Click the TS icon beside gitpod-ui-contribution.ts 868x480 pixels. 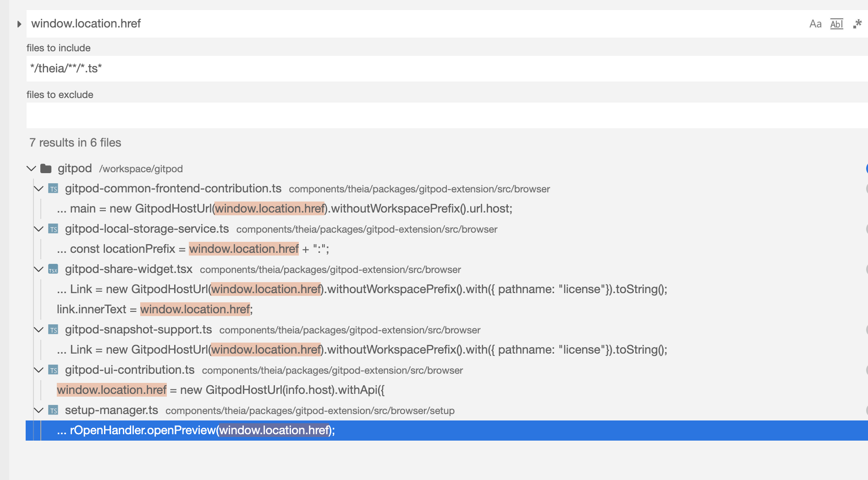click(53, 370)
